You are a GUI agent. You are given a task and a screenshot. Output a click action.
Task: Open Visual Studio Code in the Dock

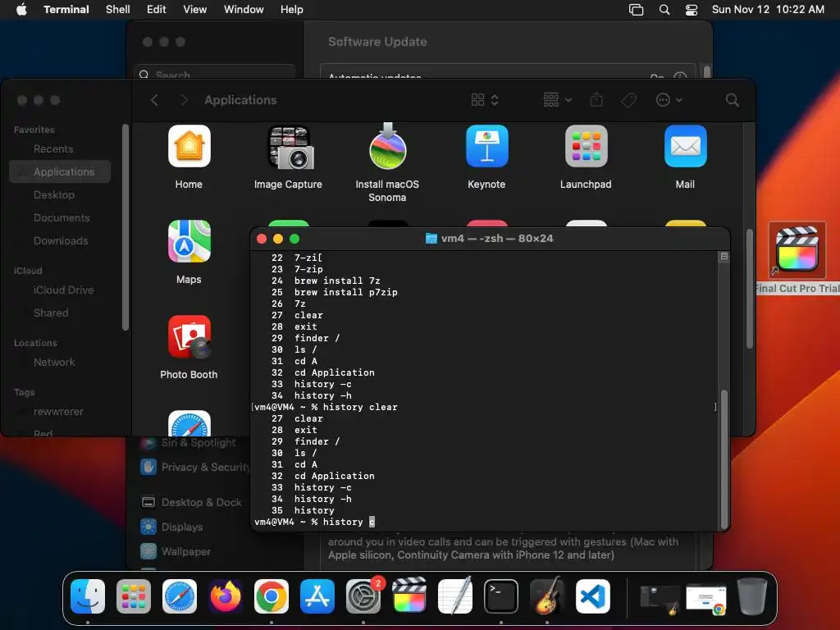(593, 596)
